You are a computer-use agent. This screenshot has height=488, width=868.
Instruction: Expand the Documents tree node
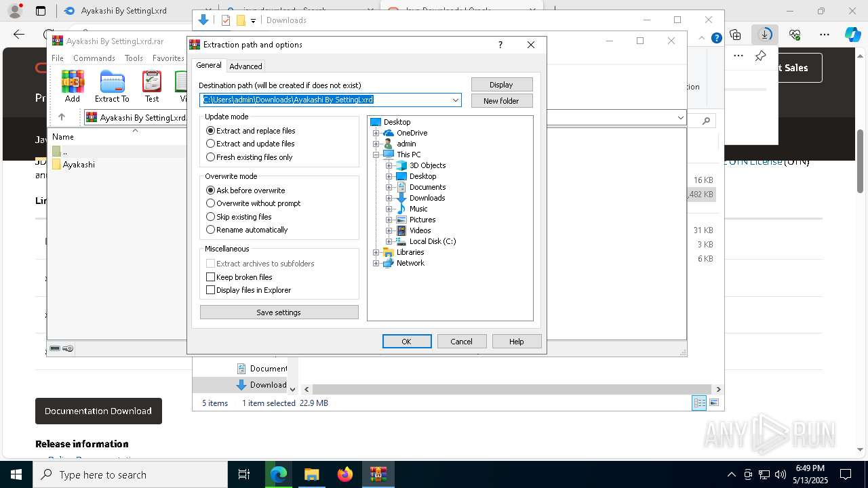[389, 187]
